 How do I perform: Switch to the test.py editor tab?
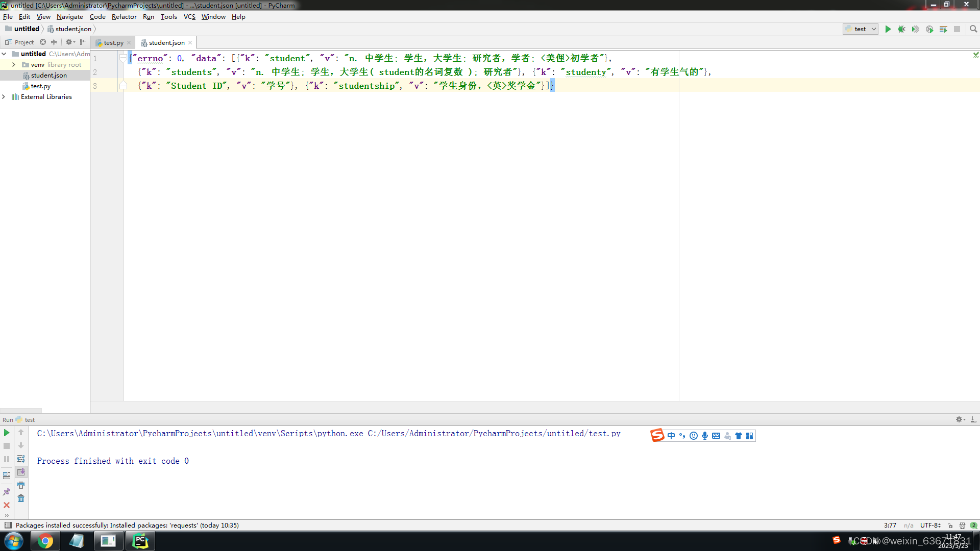(x=113, y=43)
